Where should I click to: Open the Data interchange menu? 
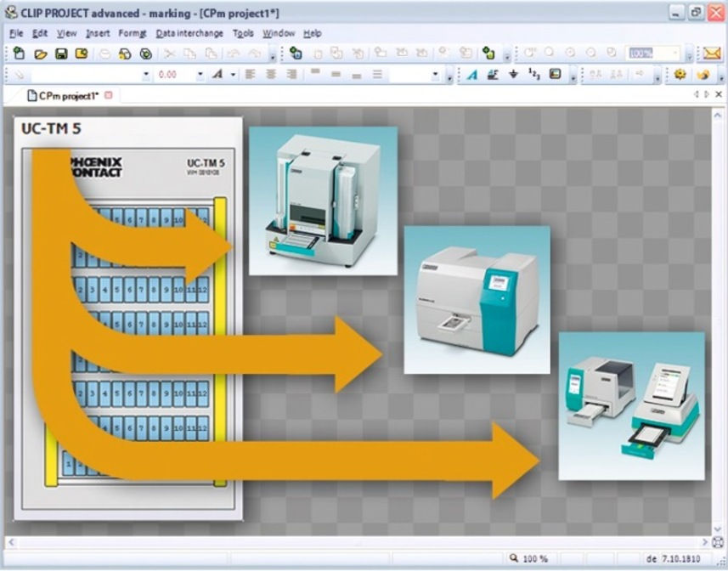pos(189,33)
